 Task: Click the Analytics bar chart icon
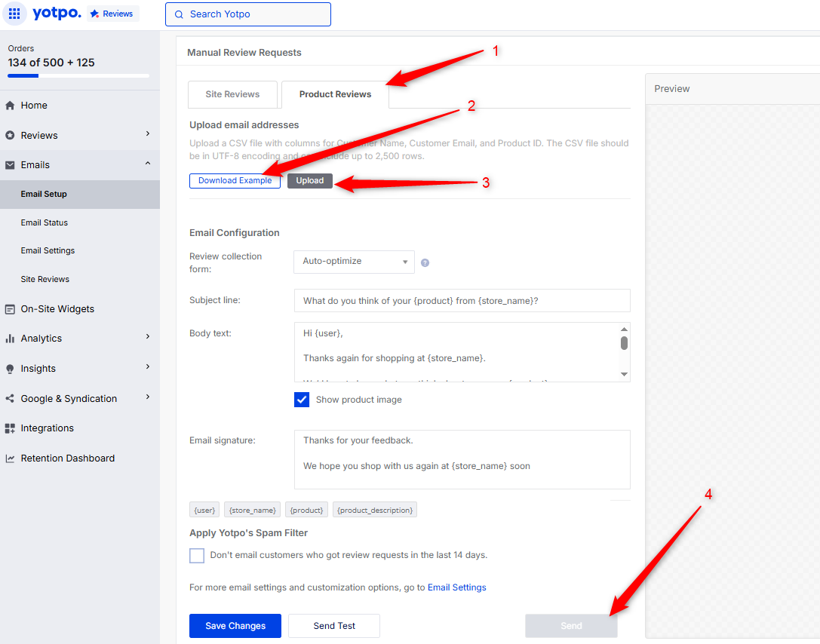click(10, 339)
